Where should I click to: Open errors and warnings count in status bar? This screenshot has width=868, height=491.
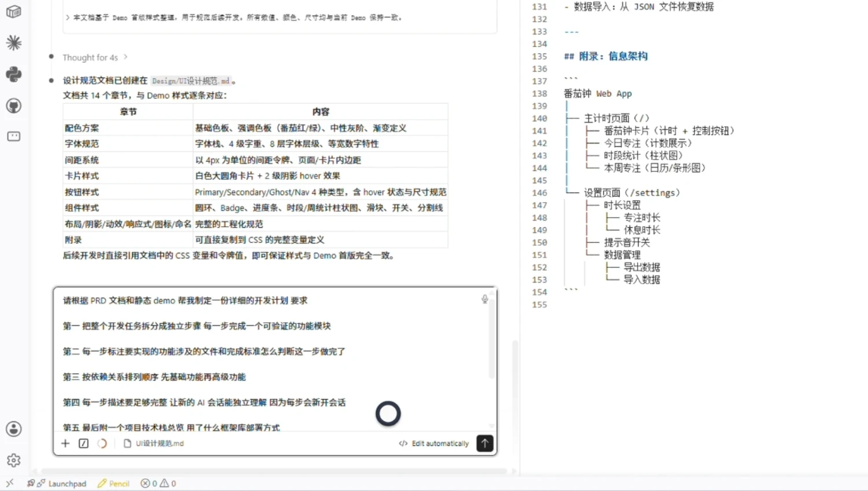(x=159, y=483)
